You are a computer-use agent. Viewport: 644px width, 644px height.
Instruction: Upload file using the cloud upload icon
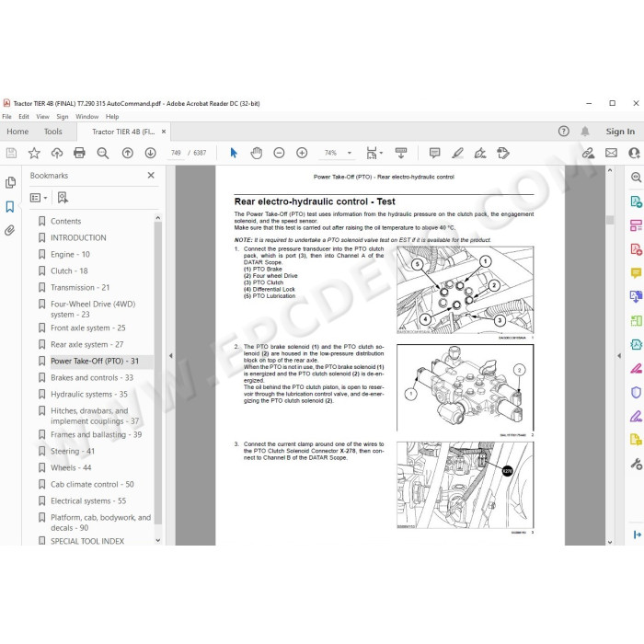[x=57, y=154]
